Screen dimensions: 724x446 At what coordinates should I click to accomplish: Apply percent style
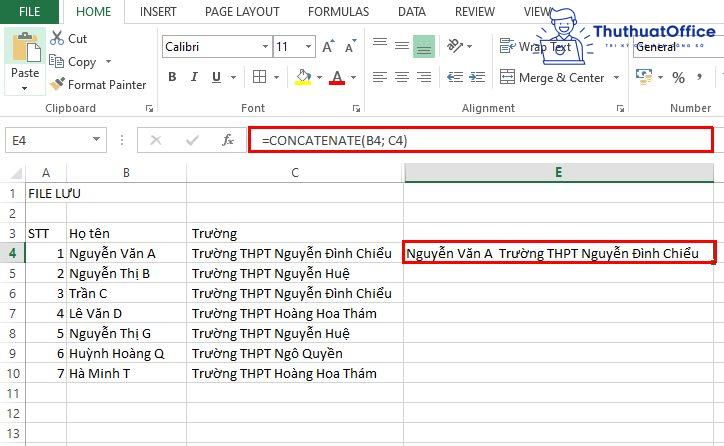click(x=678, y=77)
